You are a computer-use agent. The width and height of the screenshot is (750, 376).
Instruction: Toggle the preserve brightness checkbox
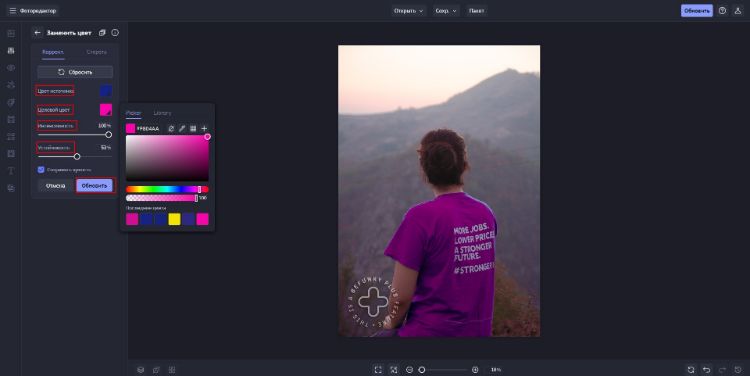tap(41, 169)
